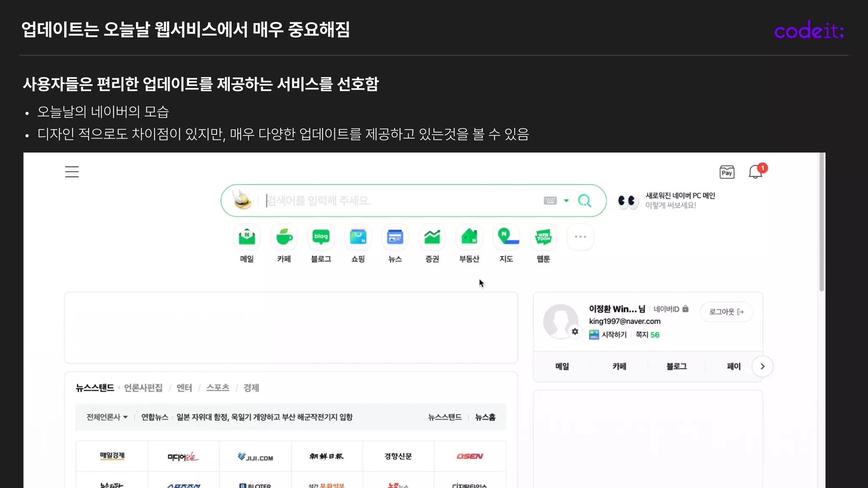This screenshot has height=488, width=868.
Task: Select the 스포츠 tab
Action: pyautogui.click(x=217, y=388)
